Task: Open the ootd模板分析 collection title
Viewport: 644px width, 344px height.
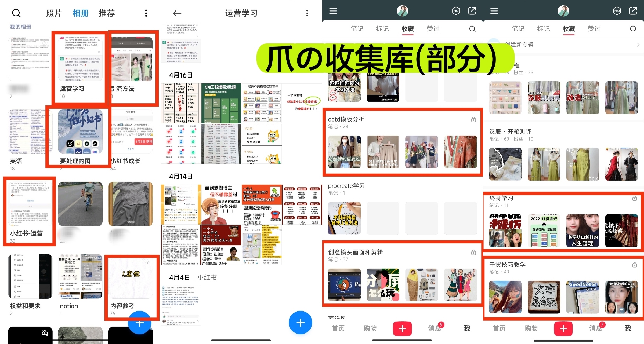Action: coord(346,119)
